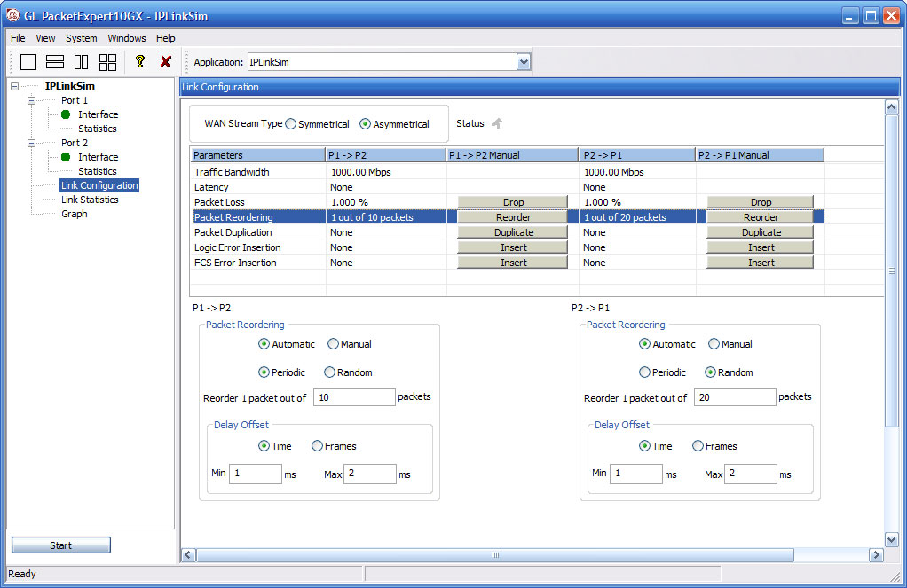Choose Automatic reordering for P2 -> P1

tap(644, 344)
